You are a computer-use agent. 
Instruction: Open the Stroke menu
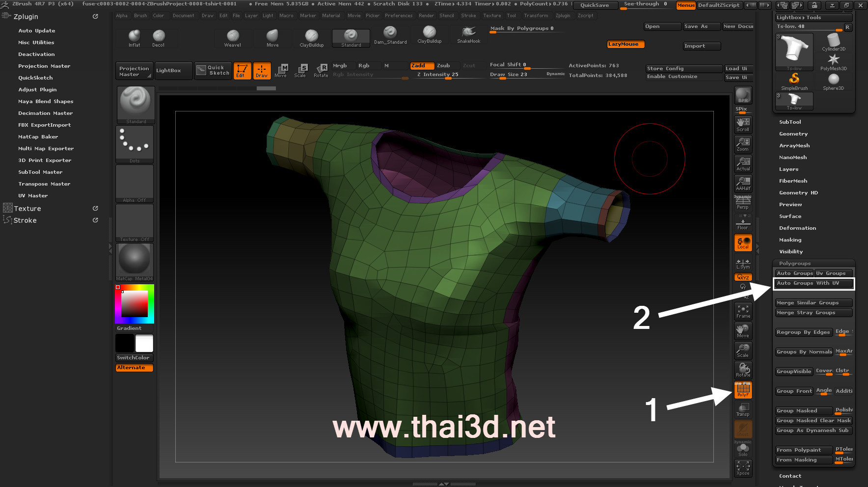coord(468,16)
